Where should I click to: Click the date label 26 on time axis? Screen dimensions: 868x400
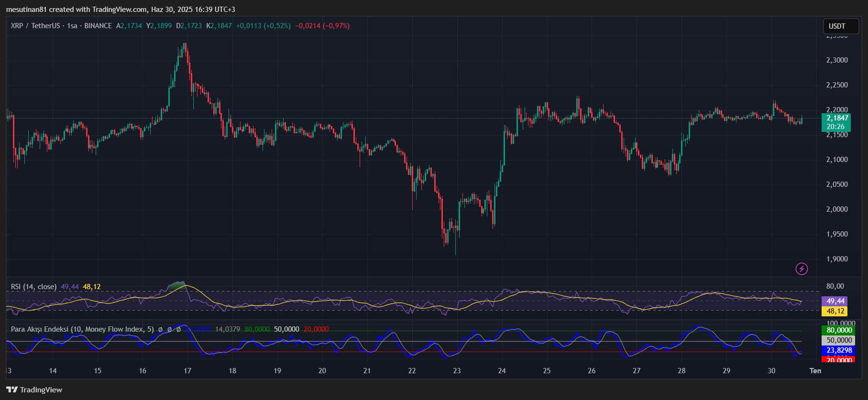tap(592, 371)
